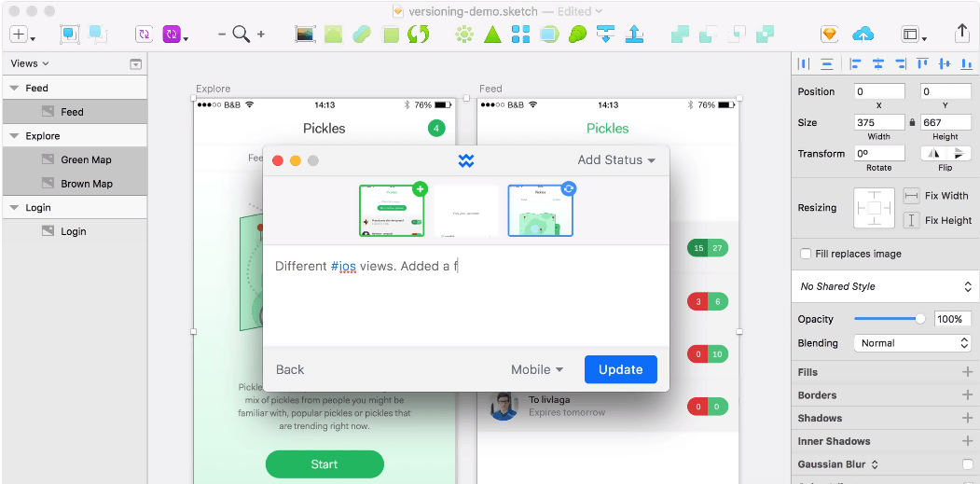This screenshot has width=980, height=484.
Task: Click the green triangle toolbar icon
Action: coord(493,35)
